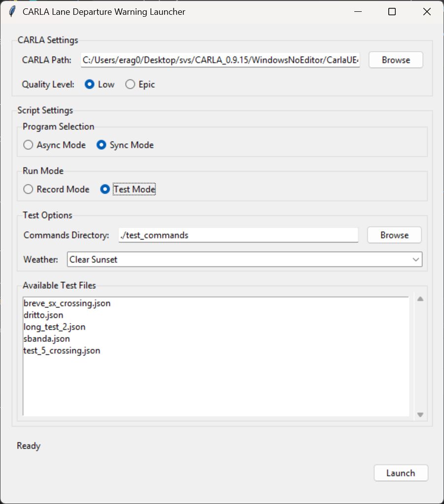Viewport: 444px width, 504px height.
Task: Click the Ready status text
Action: tap(29, 446)
